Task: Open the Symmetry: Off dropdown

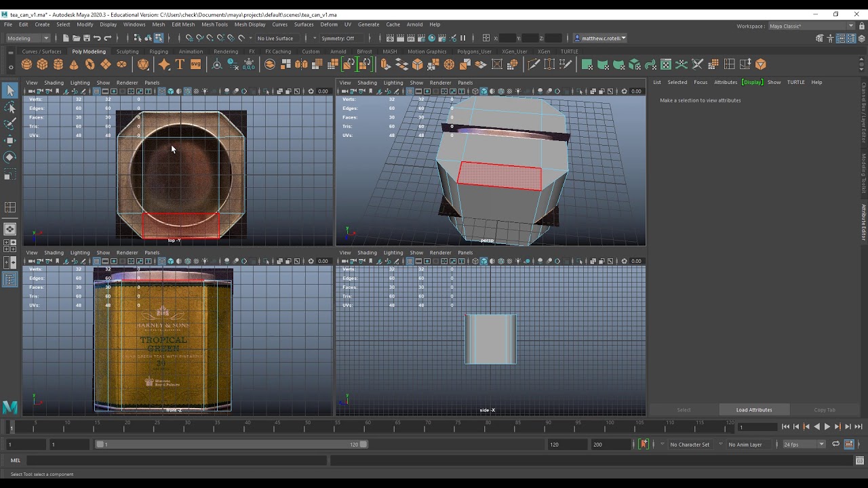Action: click(x=340, y=38)
